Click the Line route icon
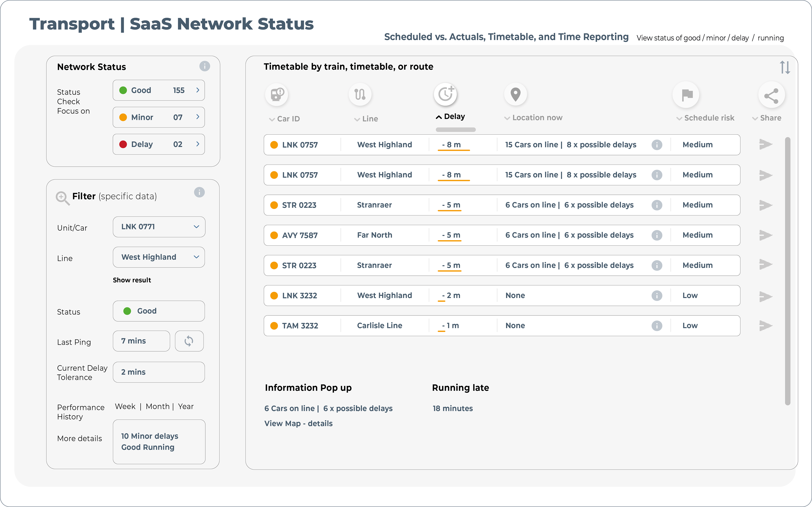The height and width of the screenshot is (507, 812). tap(360, 94)
